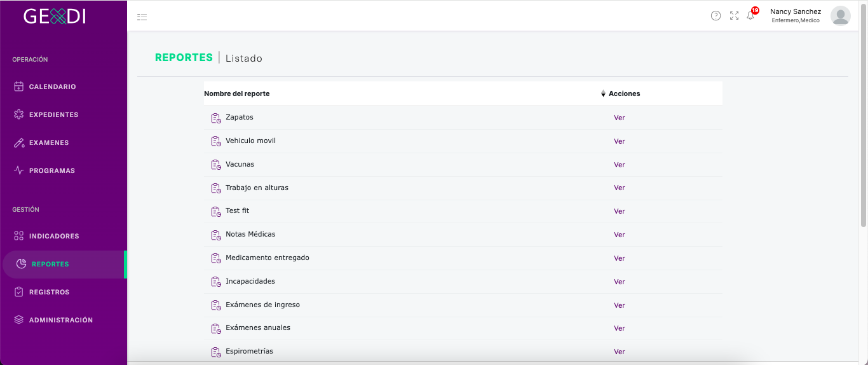
Task: Click Ver for Test fit
Action: [620, 211]
